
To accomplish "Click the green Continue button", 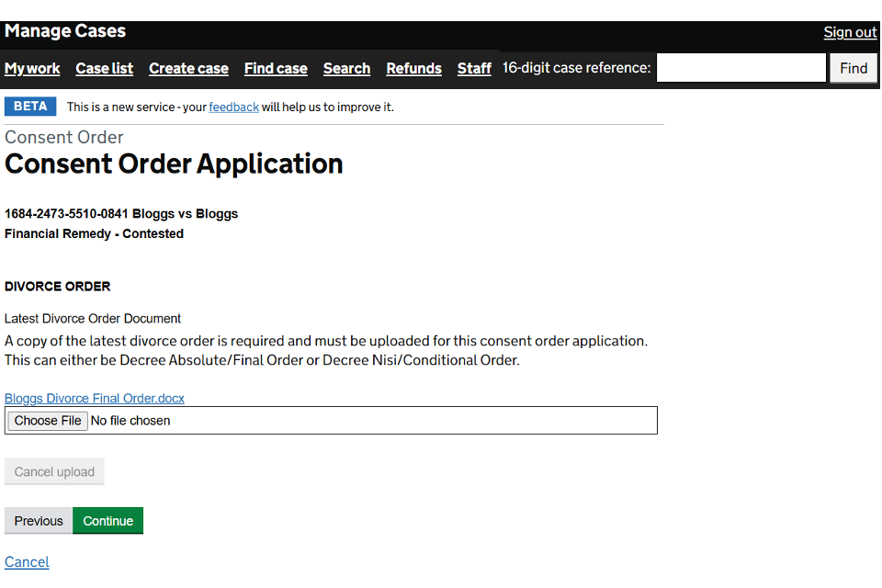I will (x=108, y=521).
